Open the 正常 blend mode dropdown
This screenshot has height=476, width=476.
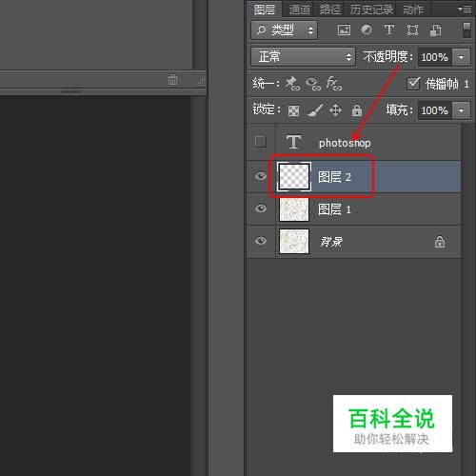[x=303, y=57]
